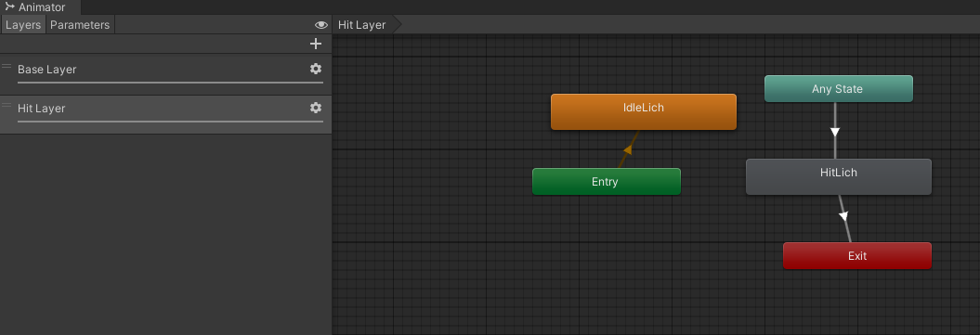Viewport: 980px width, 335px height.
Task: Select the IdleLich state node
Action: (x=643, y=111)
